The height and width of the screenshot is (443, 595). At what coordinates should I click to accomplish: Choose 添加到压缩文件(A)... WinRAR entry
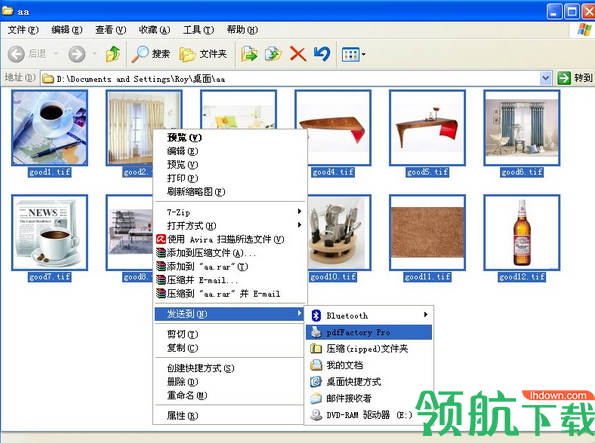click(230, 253)
